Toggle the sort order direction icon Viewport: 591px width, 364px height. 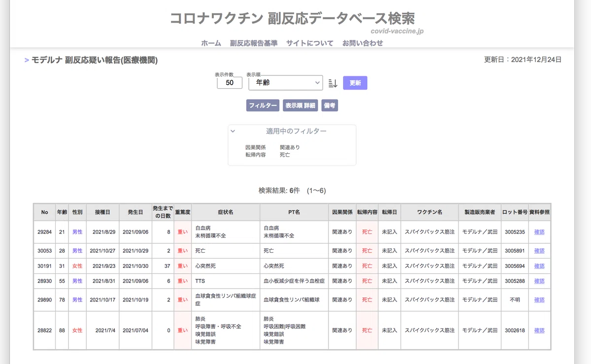[333, 83]
